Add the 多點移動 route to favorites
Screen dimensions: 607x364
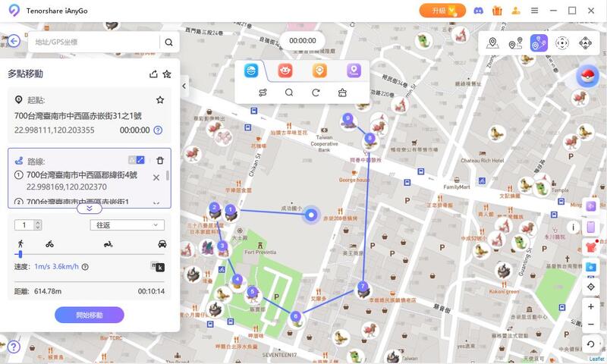coord(167,74)
